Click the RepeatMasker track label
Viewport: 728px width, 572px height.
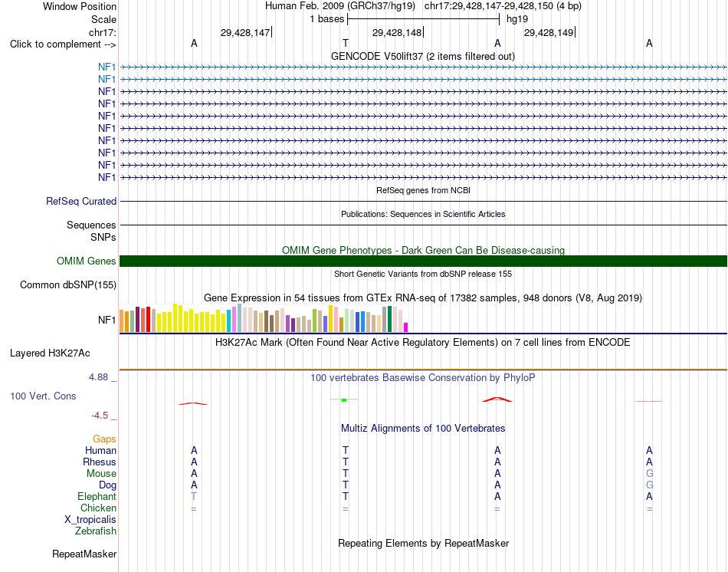point(84,554)
